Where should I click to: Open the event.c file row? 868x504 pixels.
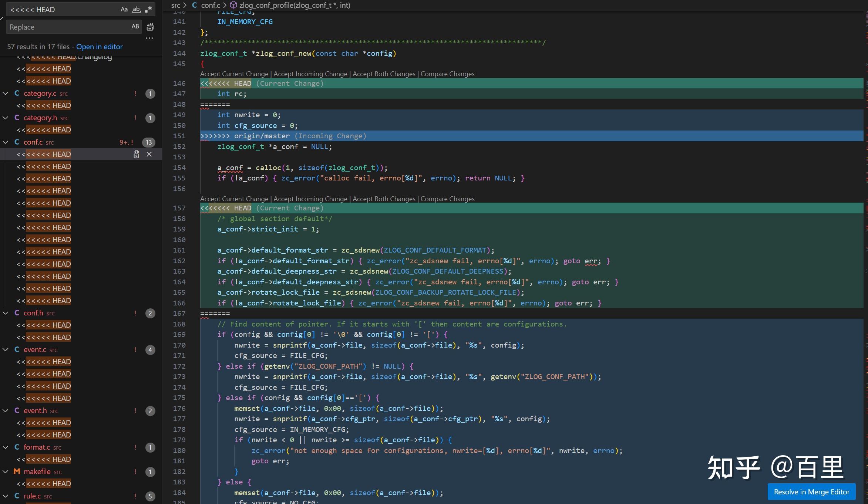tap(81, 349)
